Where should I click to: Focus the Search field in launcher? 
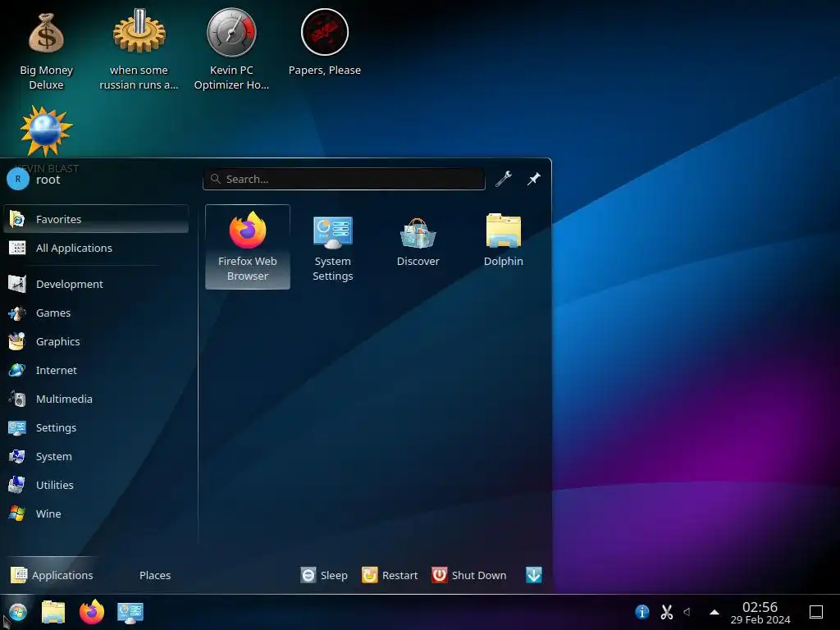point(344,179)
